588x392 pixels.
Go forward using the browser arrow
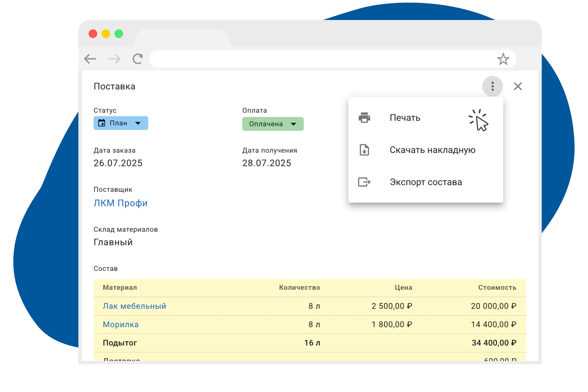point(114,59)
